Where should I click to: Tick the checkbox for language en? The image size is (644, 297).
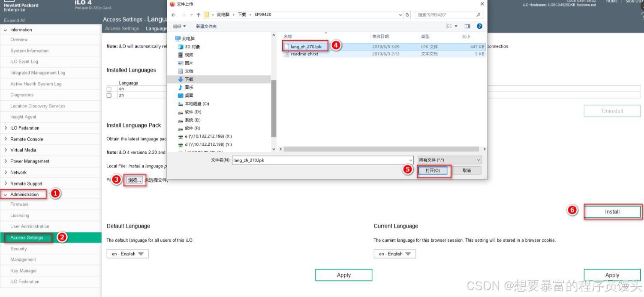(109, 89)
